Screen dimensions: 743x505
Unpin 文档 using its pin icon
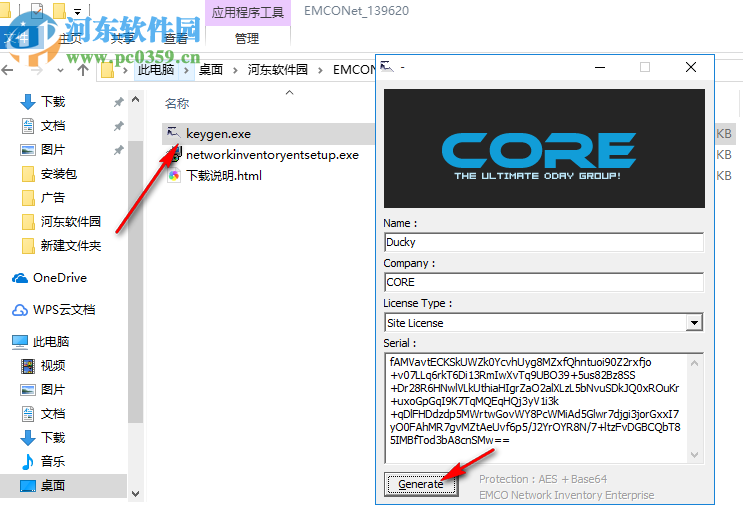click(x=118, y=126)
